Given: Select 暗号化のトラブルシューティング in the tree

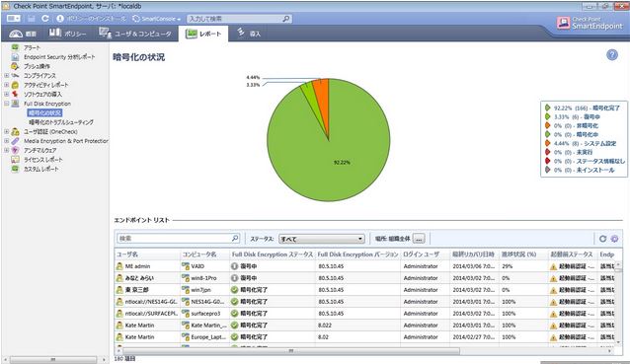Looking at the screenshot, I should [61, 122].
